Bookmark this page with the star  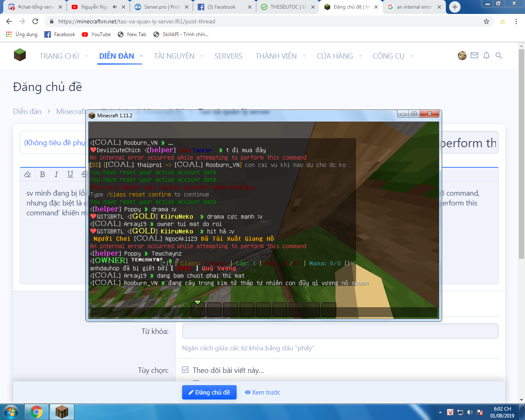pyautogui.click(x=486, y=21)
